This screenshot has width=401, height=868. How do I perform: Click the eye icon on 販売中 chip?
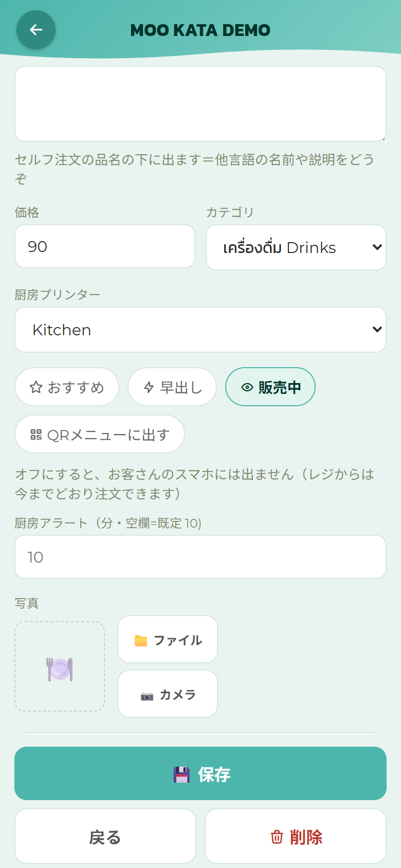coord(247,387)
